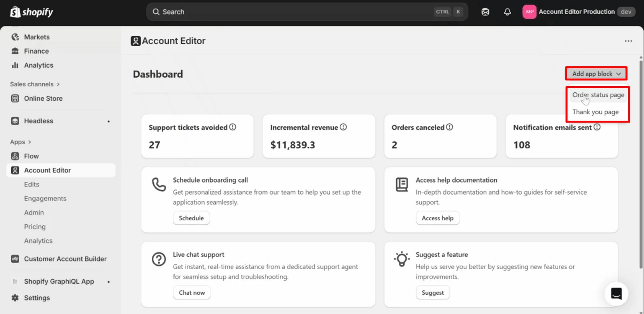Open Settings with the gear icon

coord(15,298)
